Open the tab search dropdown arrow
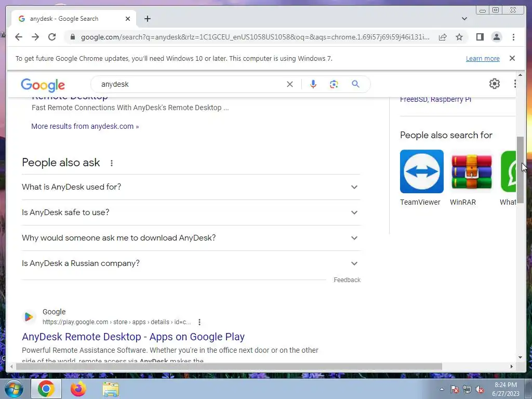532x399 pixels. pos(464,19)
